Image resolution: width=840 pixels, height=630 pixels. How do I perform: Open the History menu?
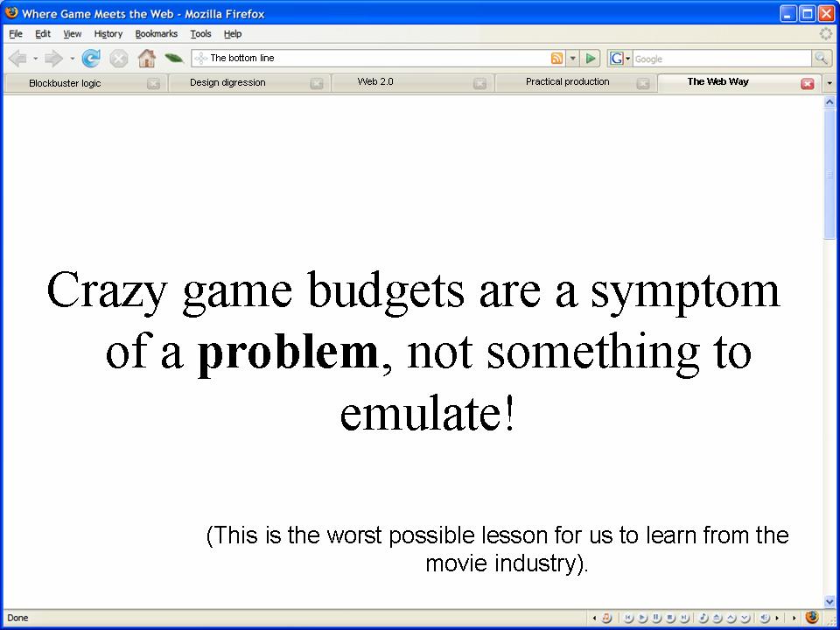pos(108,34)
